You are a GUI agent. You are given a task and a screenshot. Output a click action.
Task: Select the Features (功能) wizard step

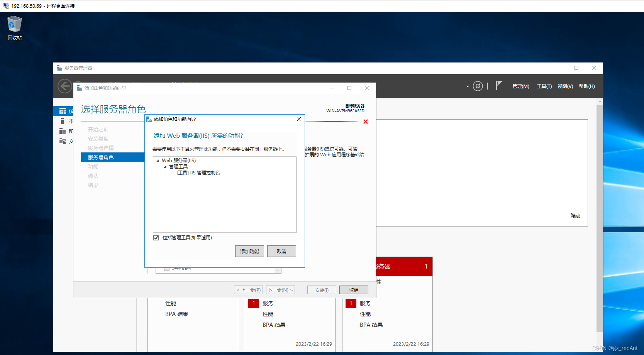pyautogui.click(x=93, y=167)
